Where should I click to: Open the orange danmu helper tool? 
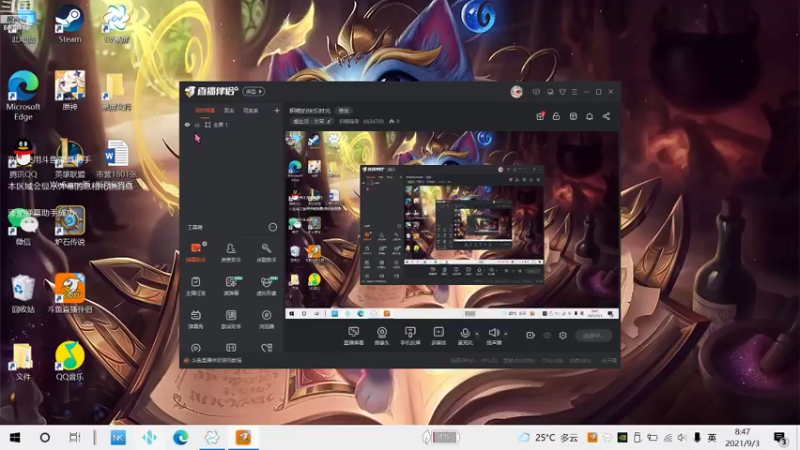pos(196,252)
